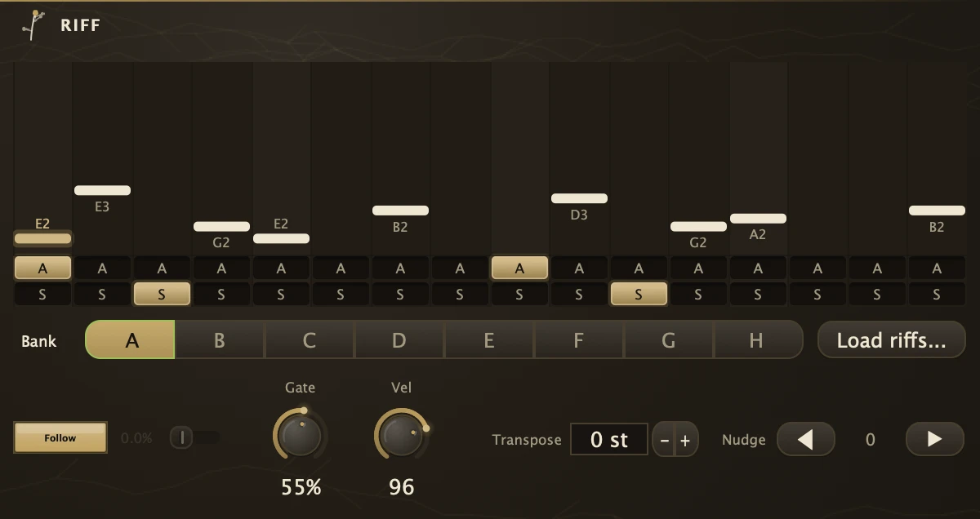
Task: Disable the highlighted A toggle on step 9
Action: tap(519, 268)
